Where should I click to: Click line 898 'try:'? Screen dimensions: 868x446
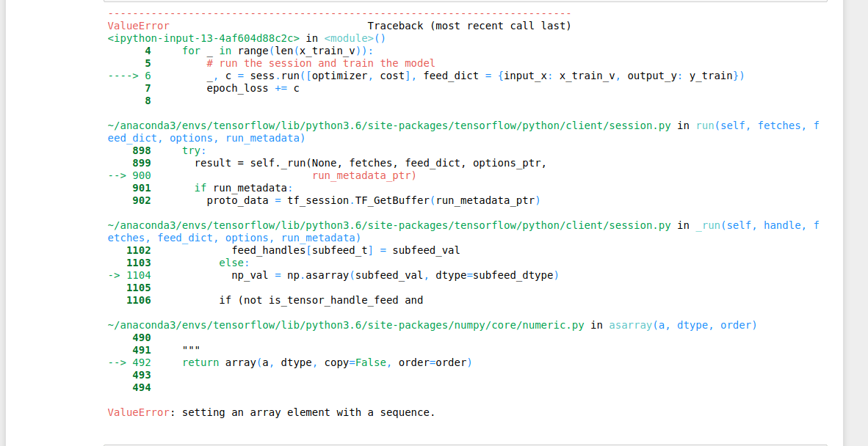[195, 150]
